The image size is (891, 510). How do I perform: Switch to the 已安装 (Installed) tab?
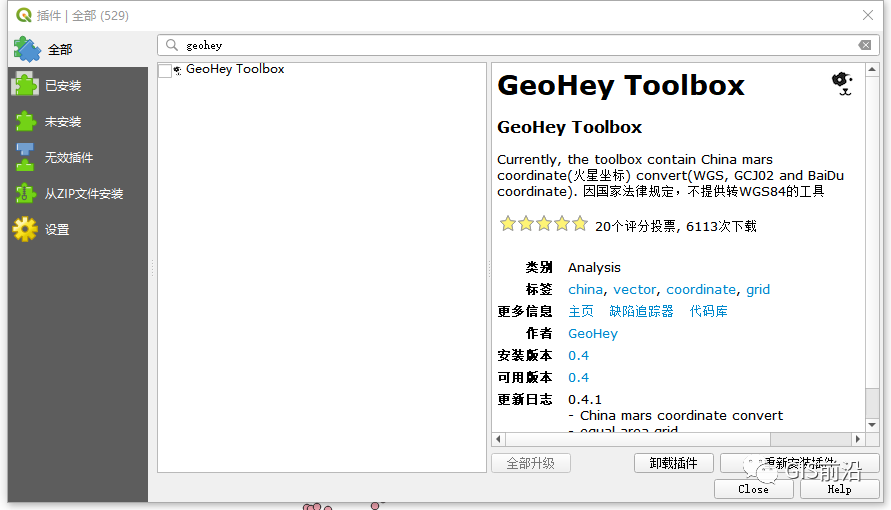point(78,86)
